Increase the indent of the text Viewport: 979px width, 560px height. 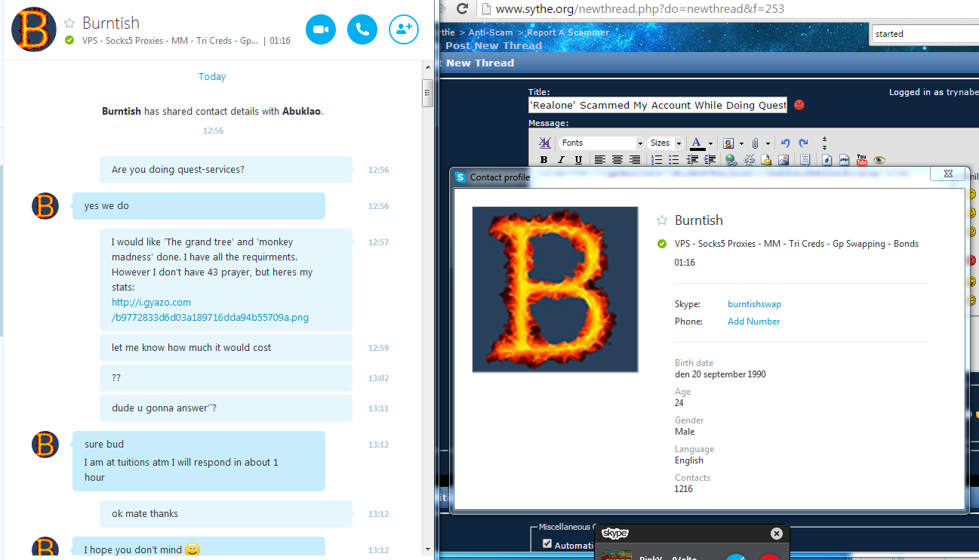tap(710, 160)
